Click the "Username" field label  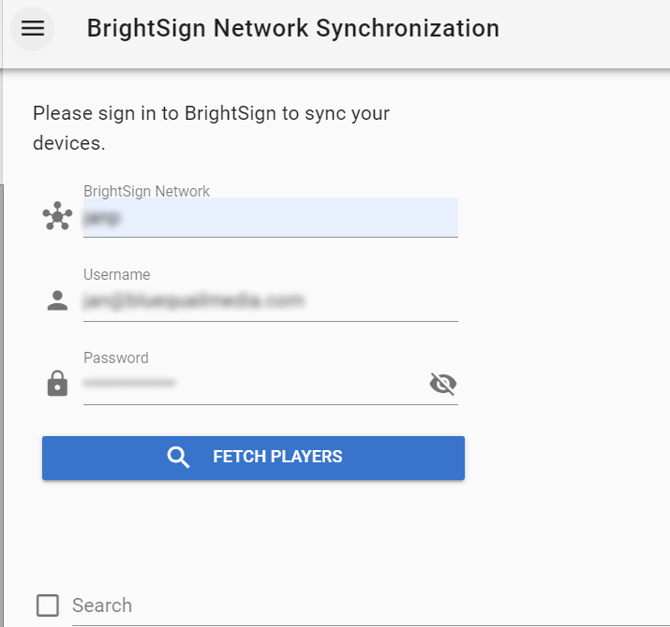pos(116,274)
